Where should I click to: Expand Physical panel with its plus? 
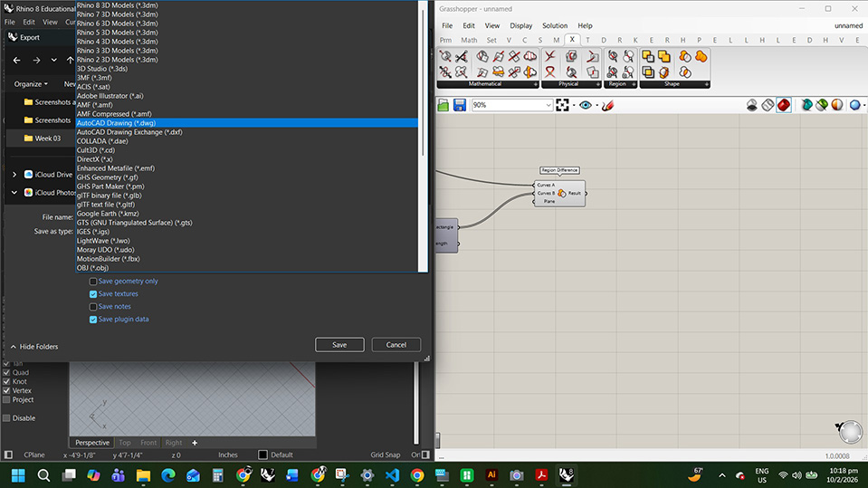pos(598,84)
